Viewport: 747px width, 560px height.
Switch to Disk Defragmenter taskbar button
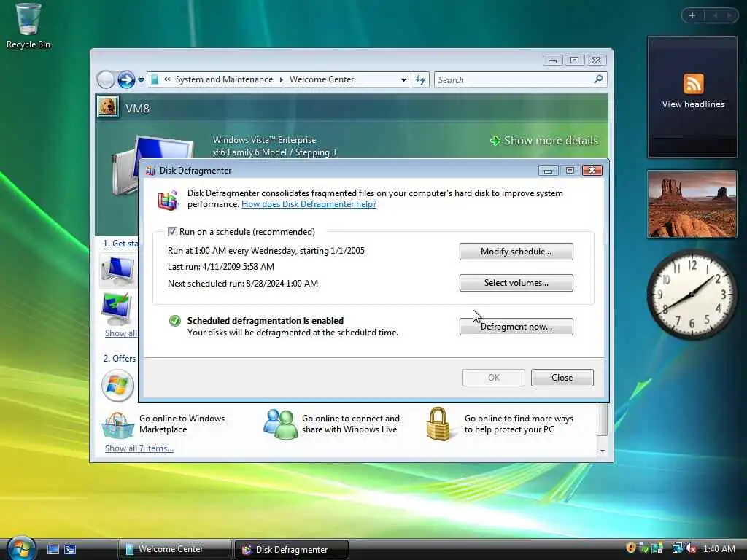click(x=292, y=550)
